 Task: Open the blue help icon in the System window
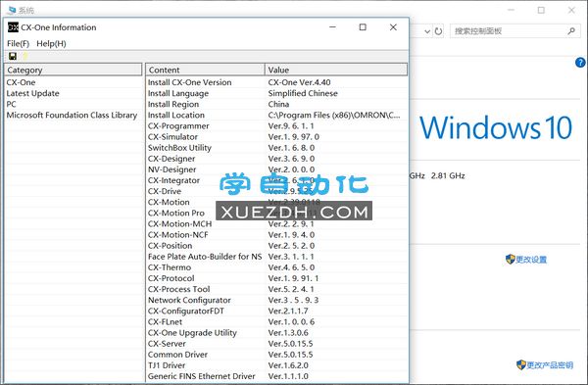pyautogui.click(x=580, y=63)
